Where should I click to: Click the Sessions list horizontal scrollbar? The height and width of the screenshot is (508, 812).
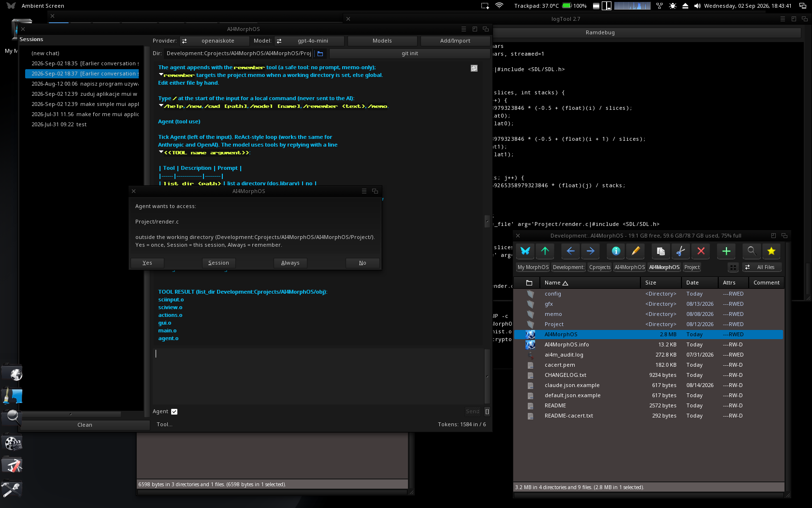pyautogui.click(x=71, y=414)
